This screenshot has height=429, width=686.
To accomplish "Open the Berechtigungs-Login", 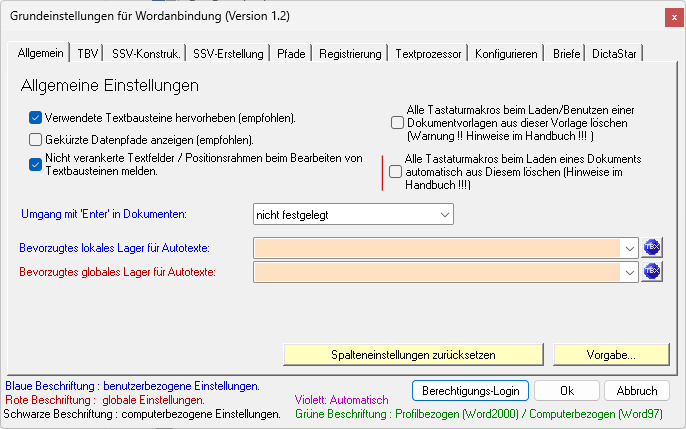I will (x=469, y=389).
